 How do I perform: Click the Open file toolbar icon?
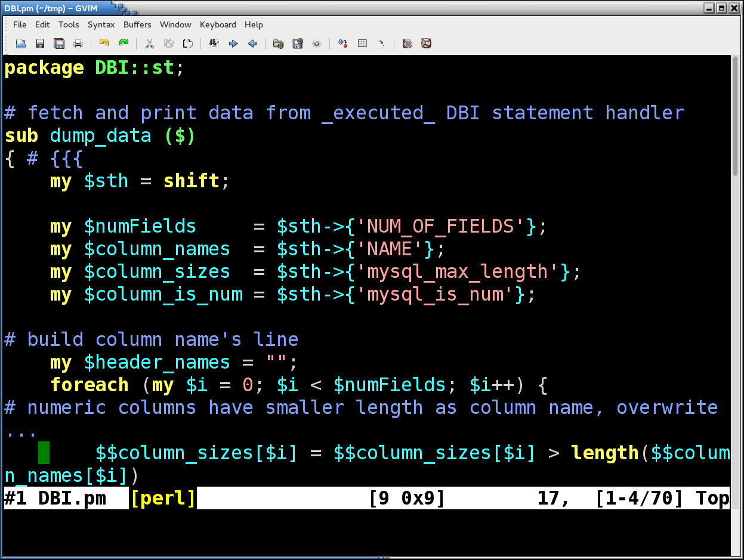[21, 44]
